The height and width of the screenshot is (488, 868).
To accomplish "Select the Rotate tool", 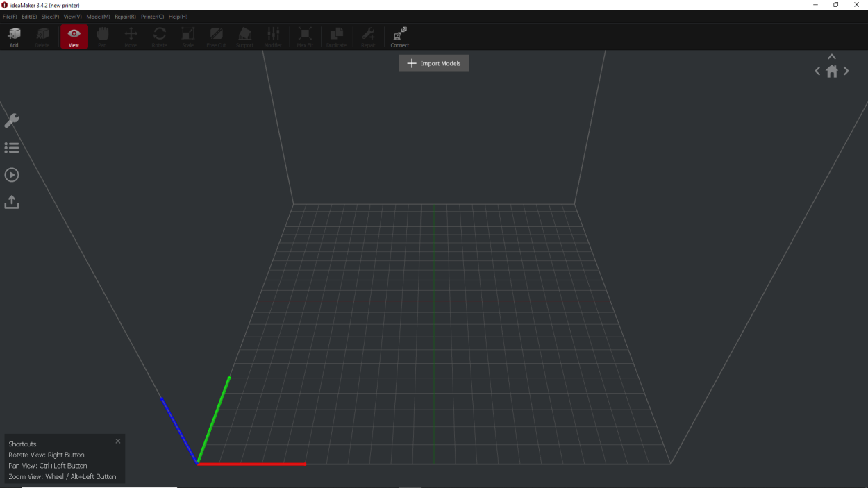I will click(x=159, y=37).
